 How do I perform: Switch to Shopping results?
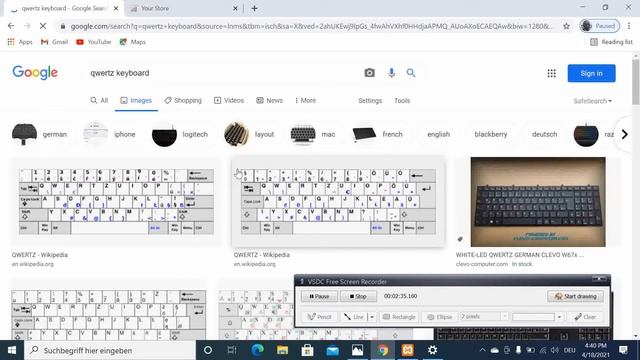183,100
